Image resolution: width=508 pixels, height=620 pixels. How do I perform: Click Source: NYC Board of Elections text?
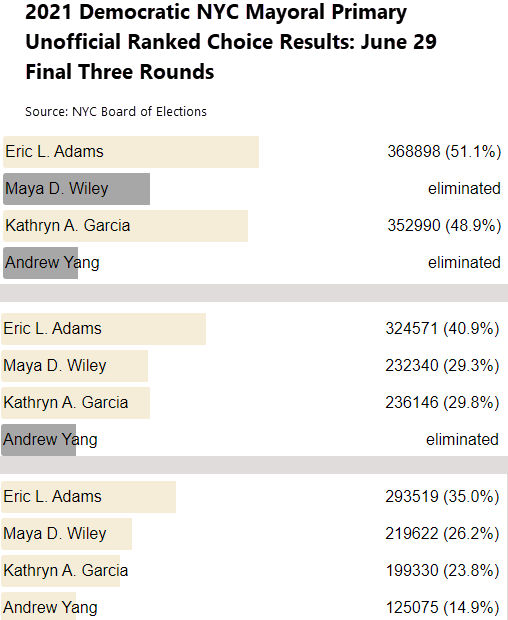[x=116, y=112]
